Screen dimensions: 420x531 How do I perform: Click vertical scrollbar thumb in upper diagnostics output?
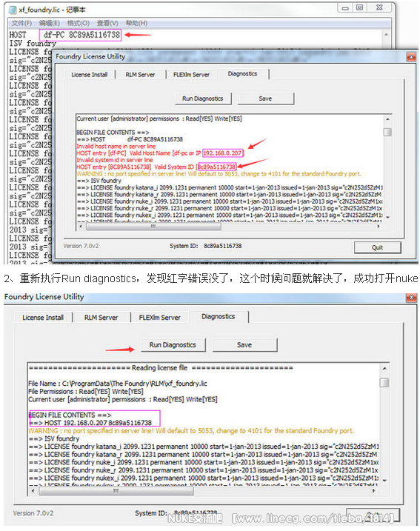387,132
